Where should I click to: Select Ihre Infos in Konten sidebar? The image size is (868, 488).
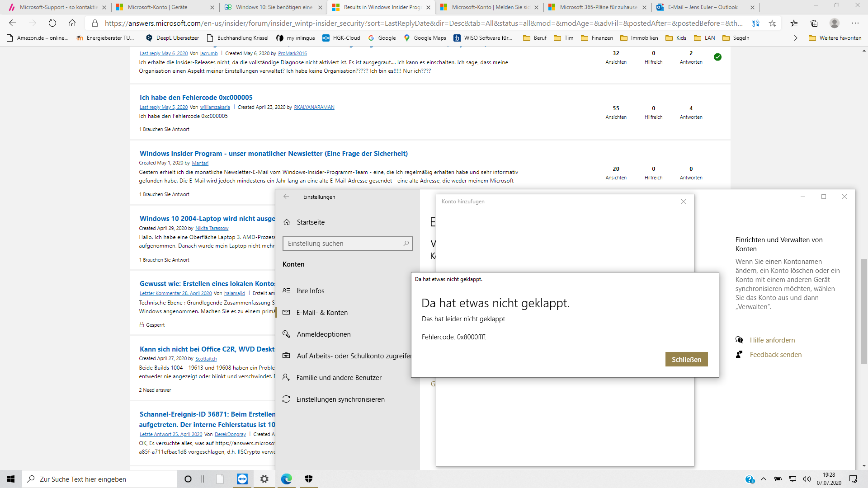coord(310,291)
